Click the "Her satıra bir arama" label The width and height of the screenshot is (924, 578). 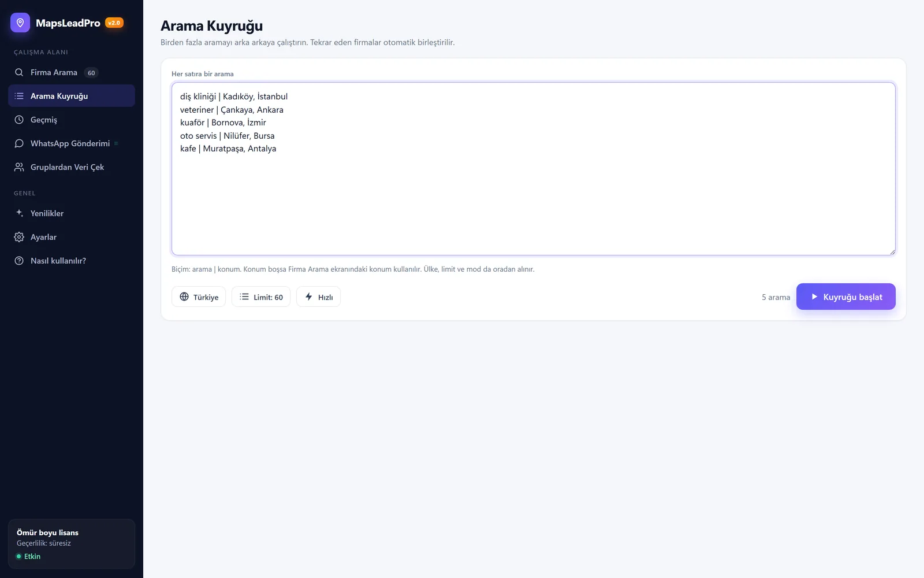[x=203, y=74]
